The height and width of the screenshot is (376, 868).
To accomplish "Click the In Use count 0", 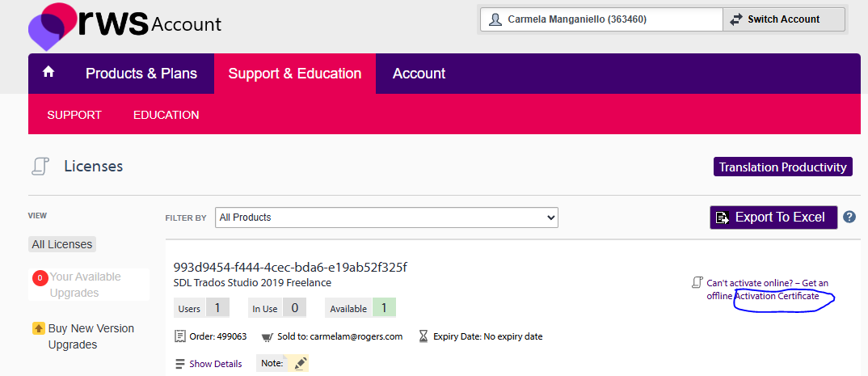I will coord(294,308).
